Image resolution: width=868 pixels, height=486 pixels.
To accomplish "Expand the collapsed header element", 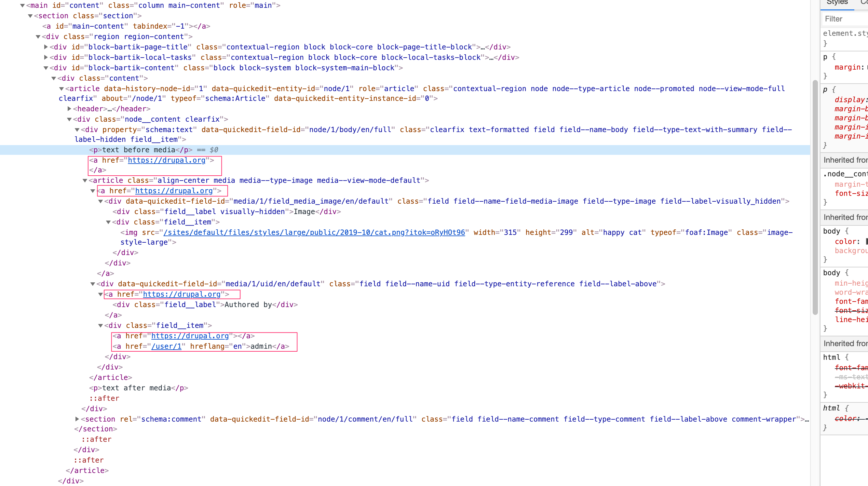I will tap(69, 109).
